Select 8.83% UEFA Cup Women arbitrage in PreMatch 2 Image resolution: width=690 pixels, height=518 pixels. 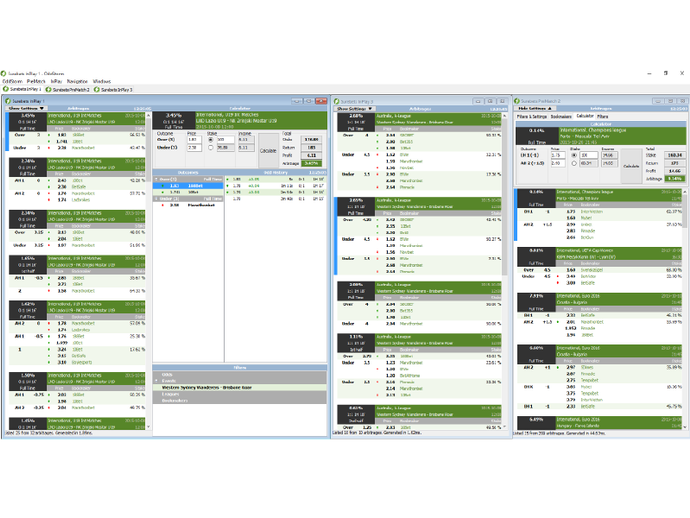tap(599, 257)
